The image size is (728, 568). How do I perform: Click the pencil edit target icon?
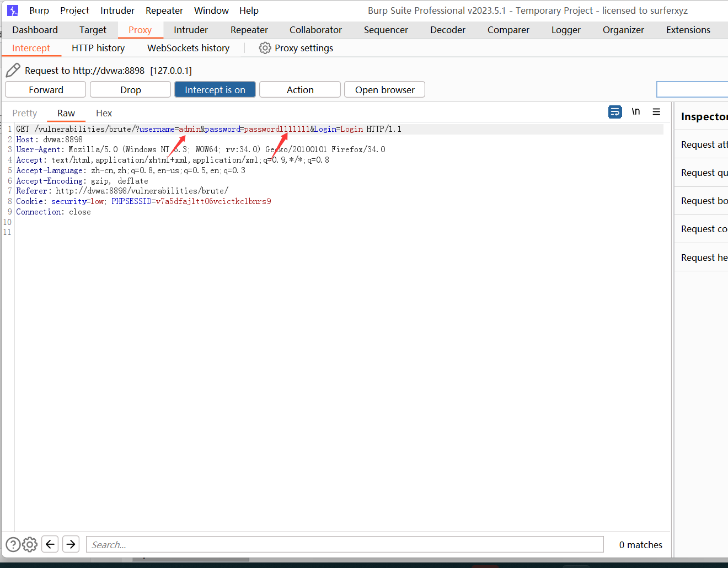click(13, 70)
